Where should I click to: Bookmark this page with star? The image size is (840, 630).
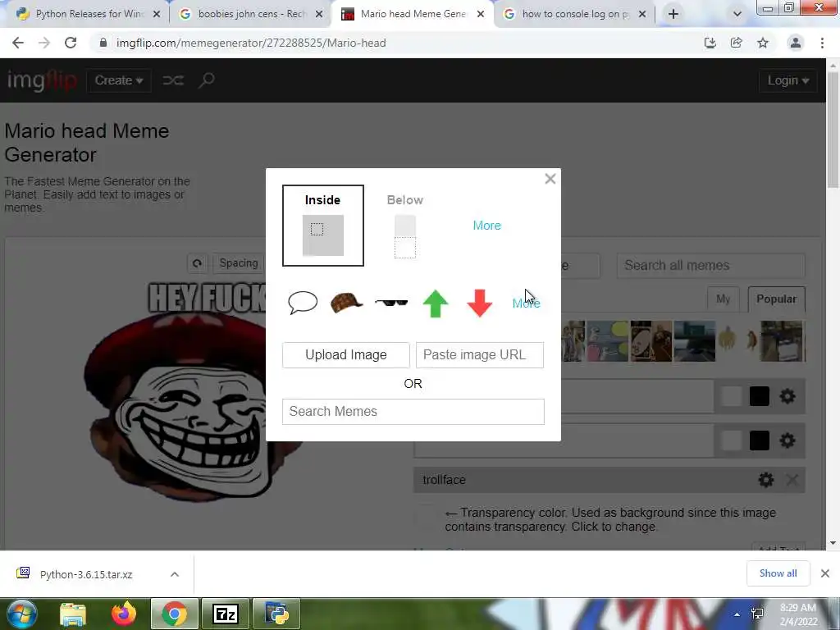pyautogui.click(x=763, y=43)
